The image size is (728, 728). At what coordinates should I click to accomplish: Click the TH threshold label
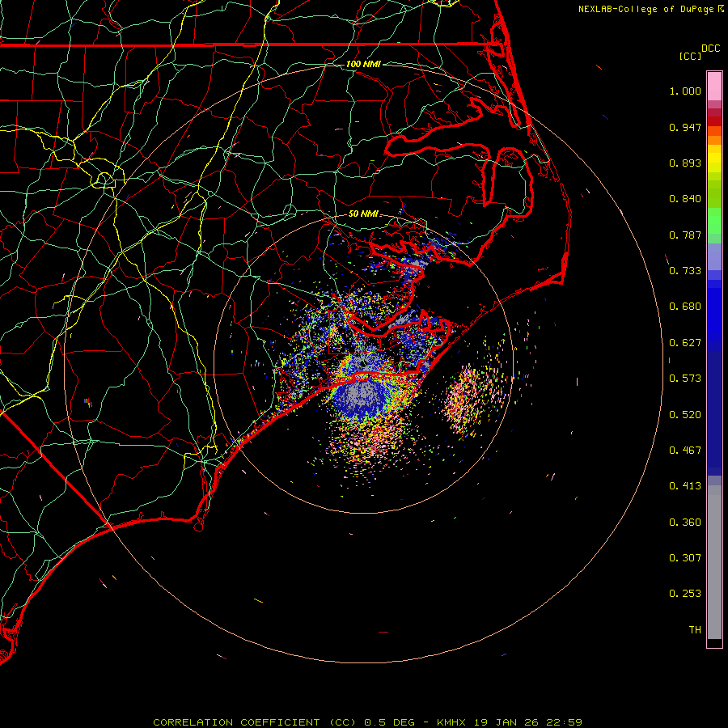point(695,630)
